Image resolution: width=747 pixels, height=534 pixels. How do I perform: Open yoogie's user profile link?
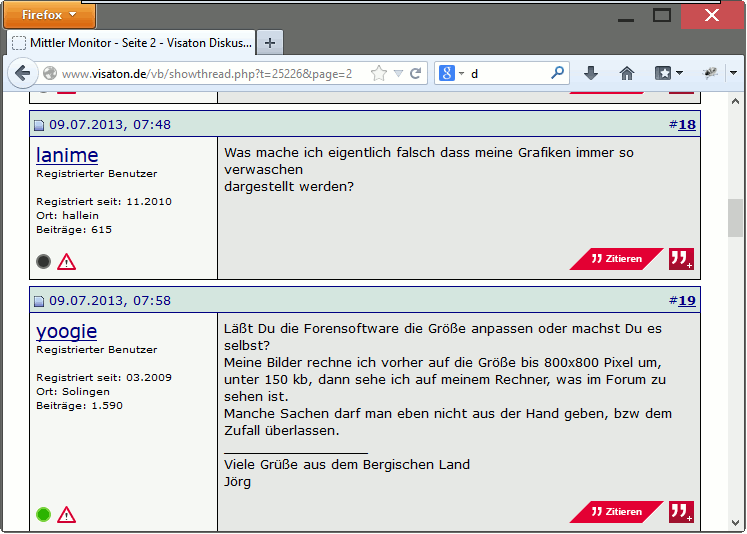click(66, 331)
